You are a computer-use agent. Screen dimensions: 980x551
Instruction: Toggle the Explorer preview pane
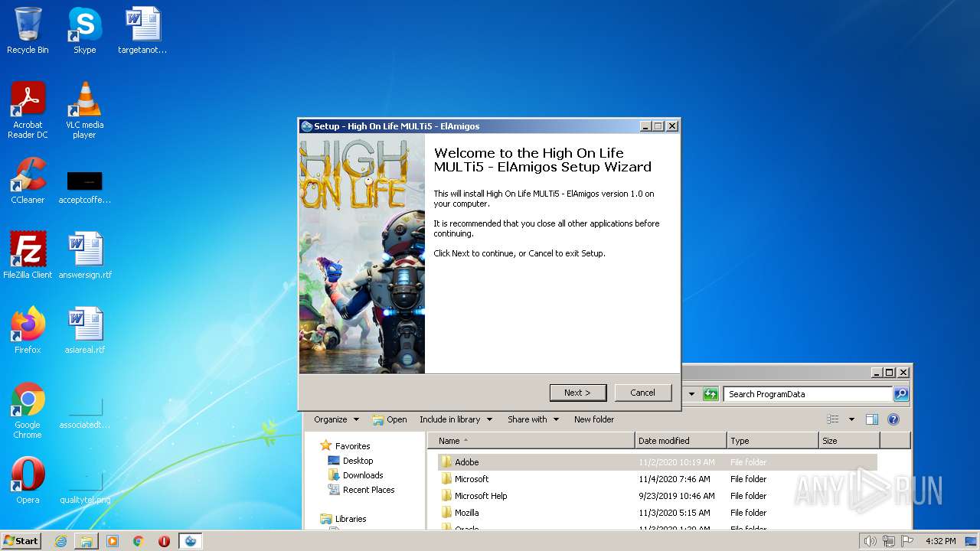(872, 419)
